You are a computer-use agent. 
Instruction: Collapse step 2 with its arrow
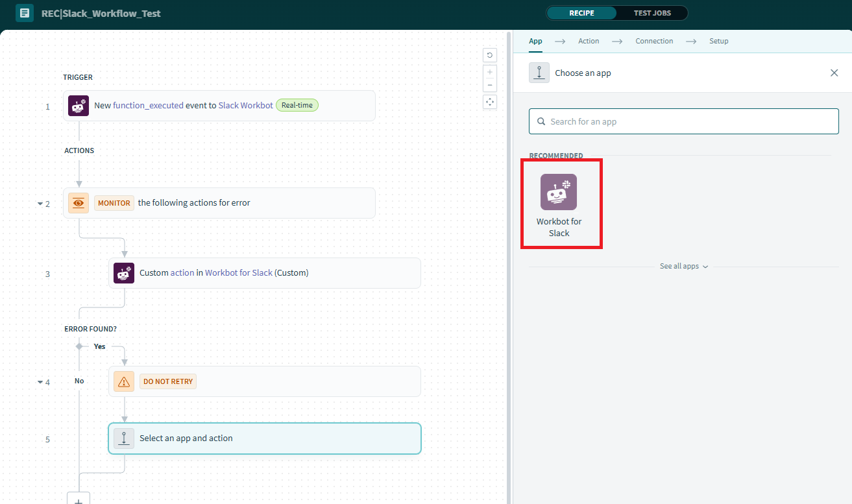[x=40, y=204]
